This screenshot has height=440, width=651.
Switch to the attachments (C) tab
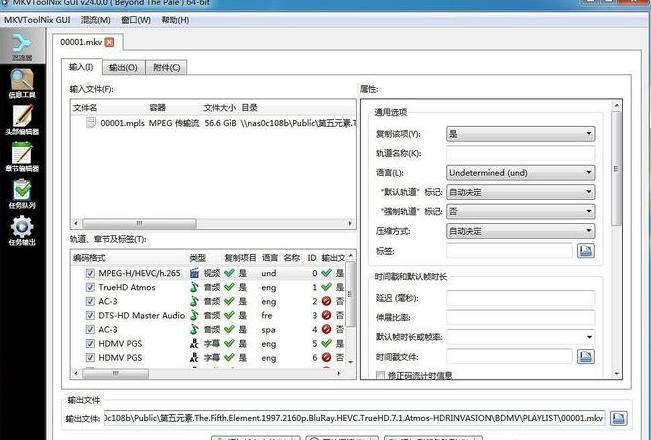[x=166, y=68]
